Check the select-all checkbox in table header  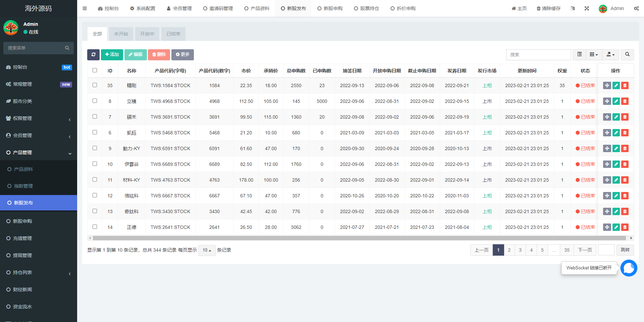click(95, 70)
